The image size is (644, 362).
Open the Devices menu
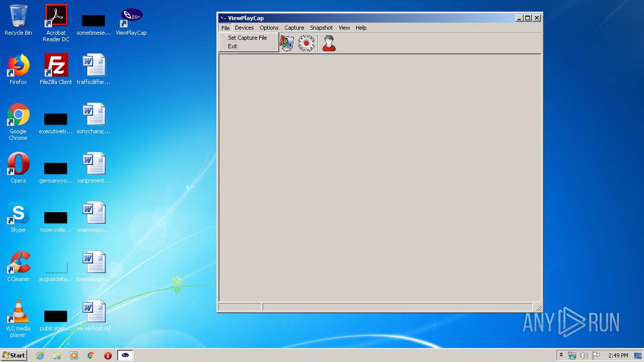coord(245,28)
